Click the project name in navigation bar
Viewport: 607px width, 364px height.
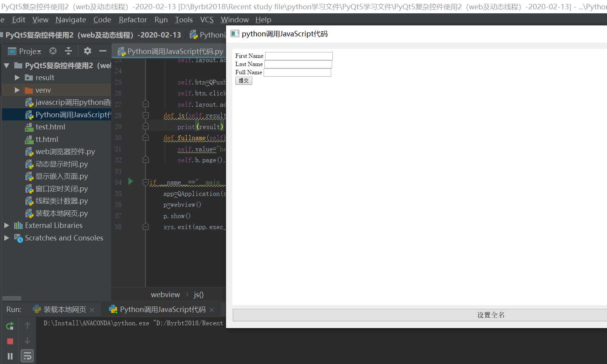click(93, 35)
